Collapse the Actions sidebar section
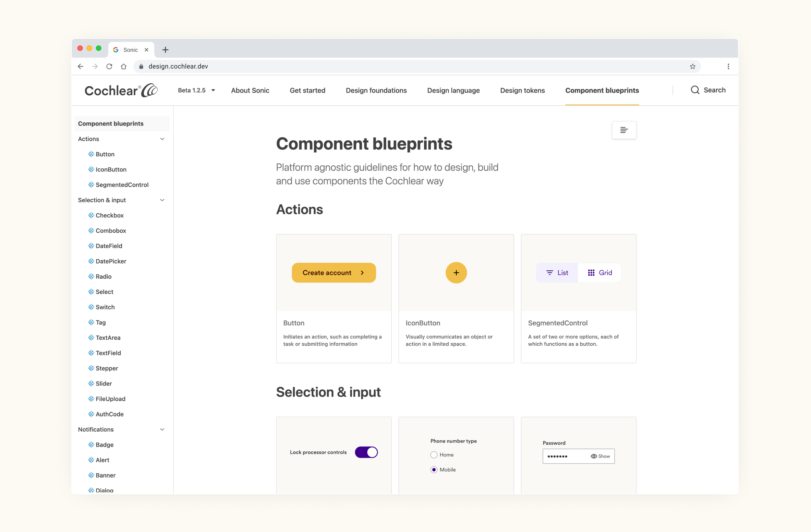 click(162, 139)
